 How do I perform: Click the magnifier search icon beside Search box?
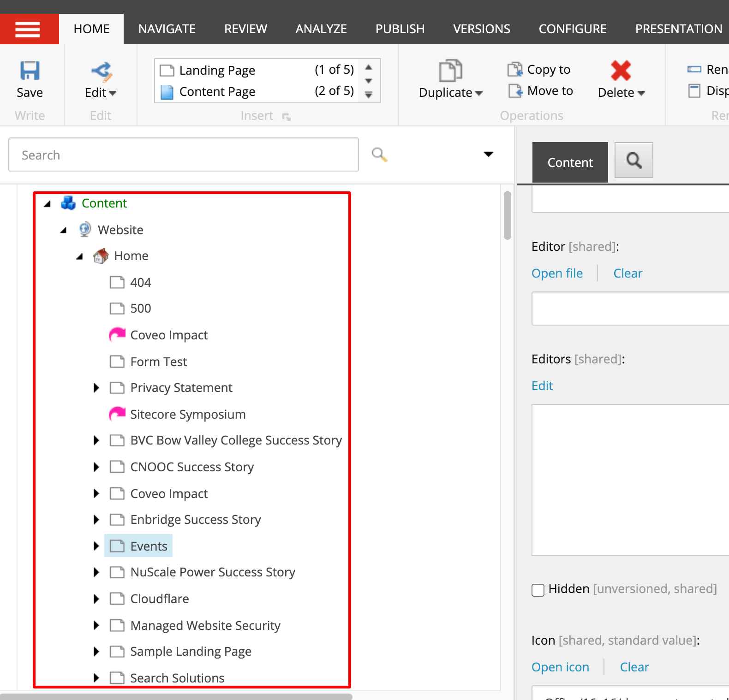point(379,154)
